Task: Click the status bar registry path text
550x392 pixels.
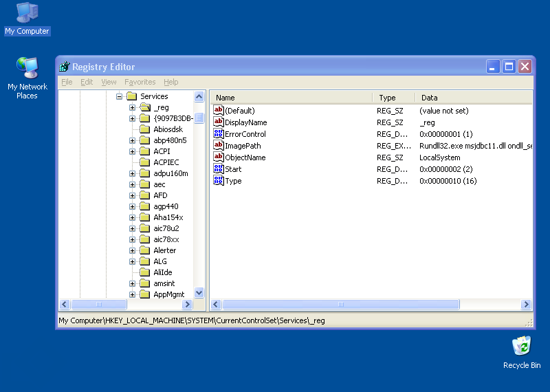Action: pyautogui.click(x=192, y=320)
